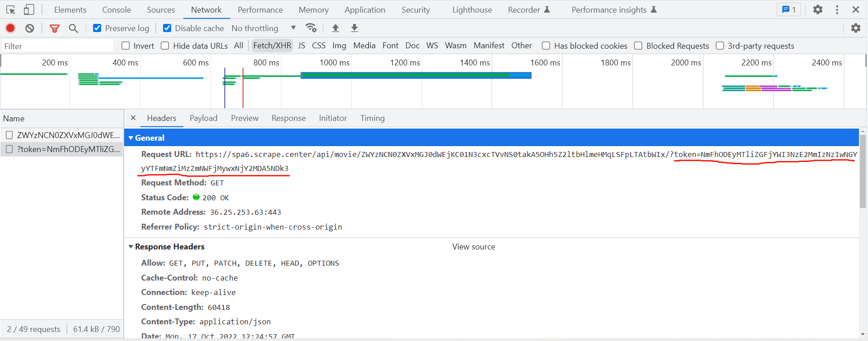This screenshot has height=341, width=868.
Task: Check the 3rd-party requests box
Action: (720, 46)
